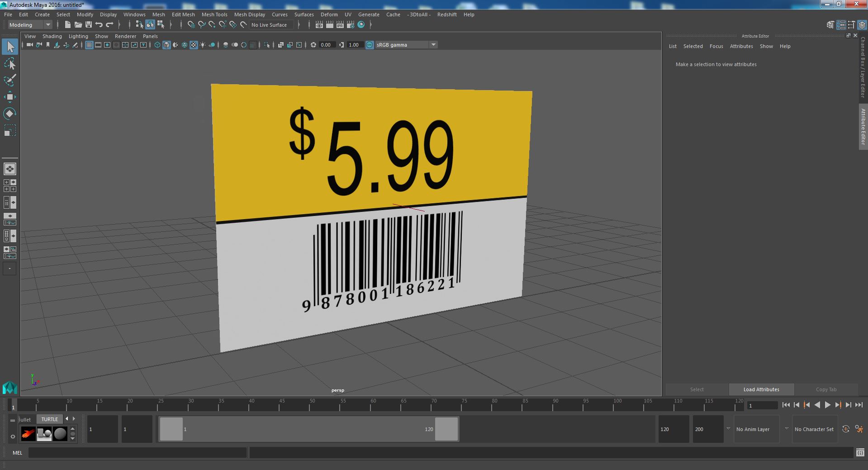Image resolution: width=868 pixels, height=470 pixels.
Task: Open the Render View window
Action: point(319,25)
